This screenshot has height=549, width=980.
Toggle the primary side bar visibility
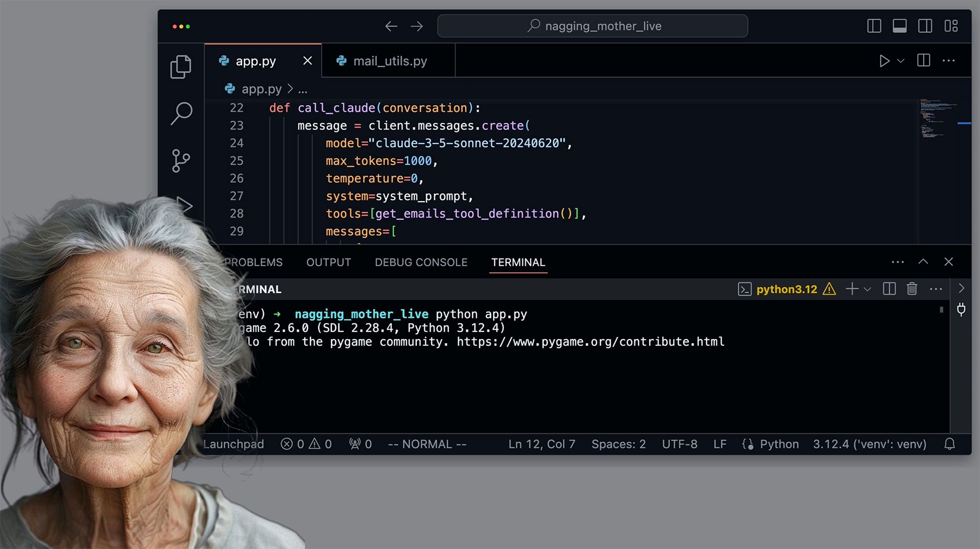[874, 26]
